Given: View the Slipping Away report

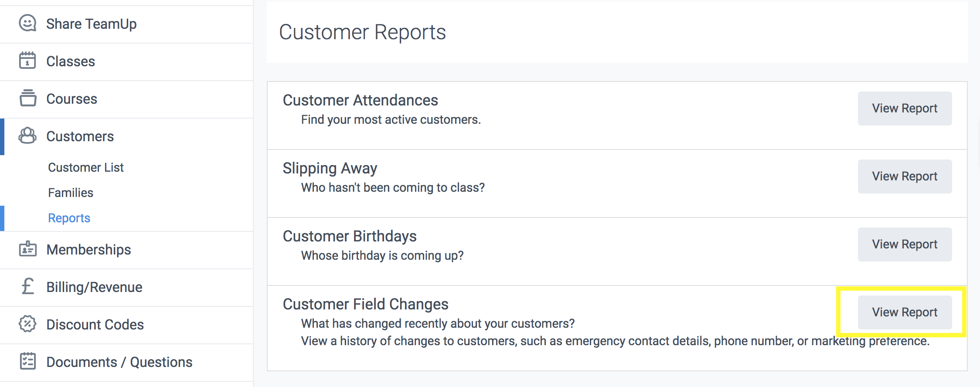Looking at the screenshot, I should point(905,177).
